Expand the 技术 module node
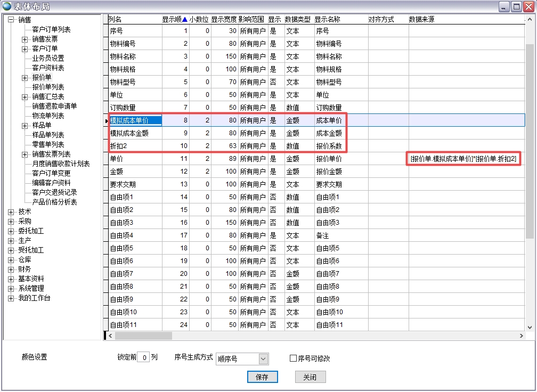537x392 pixels. 11,212
